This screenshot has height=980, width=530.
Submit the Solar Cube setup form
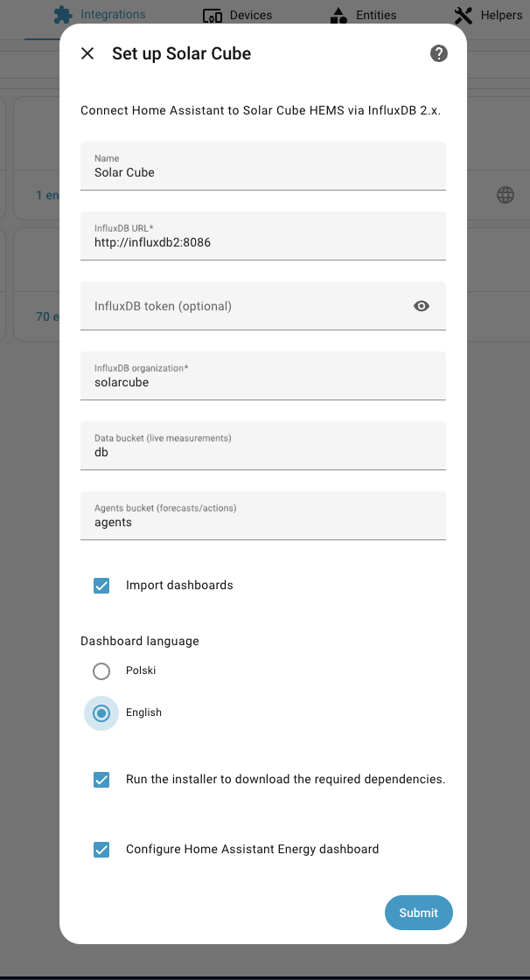coord(419,913)
